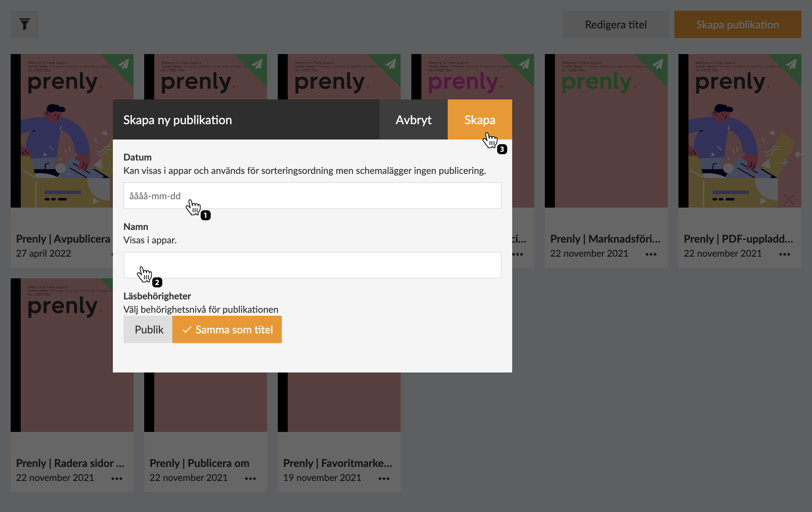Open Prenly Avpublicera publication title
This screenshot has height=512, width=812.
(x=63, y=239)
